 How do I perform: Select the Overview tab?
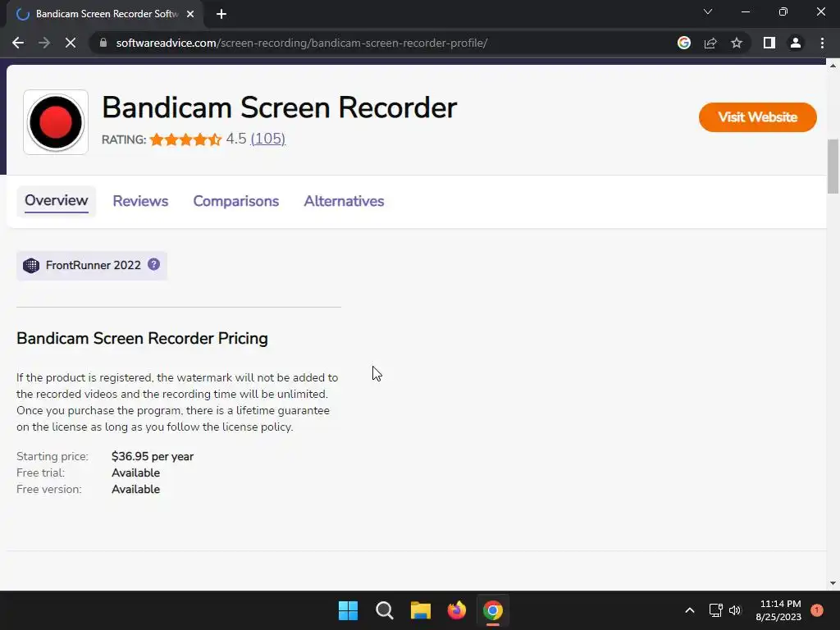[x=57, y=201]
